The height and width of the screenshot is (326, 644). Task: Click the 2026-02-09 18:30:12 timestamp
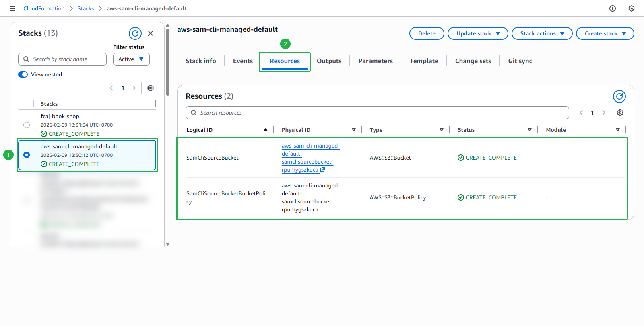pyautogui.click(x=76, y=155)
